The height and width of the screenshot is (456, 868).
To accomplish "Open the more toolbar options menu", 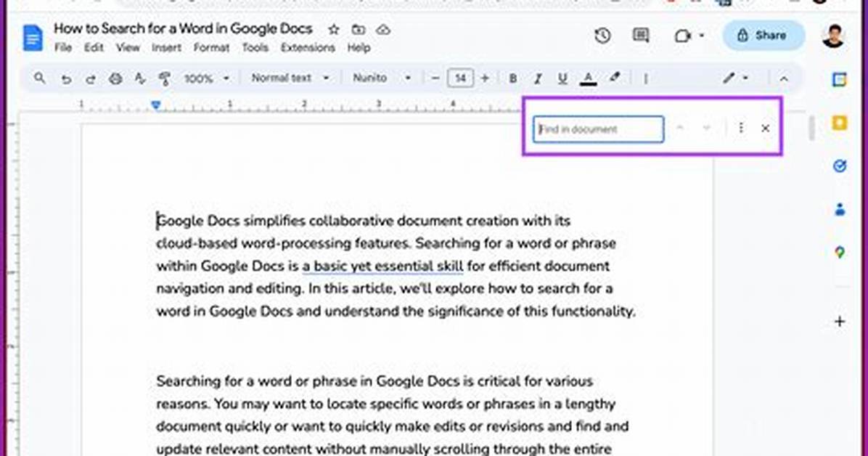I will click(645, 78).
